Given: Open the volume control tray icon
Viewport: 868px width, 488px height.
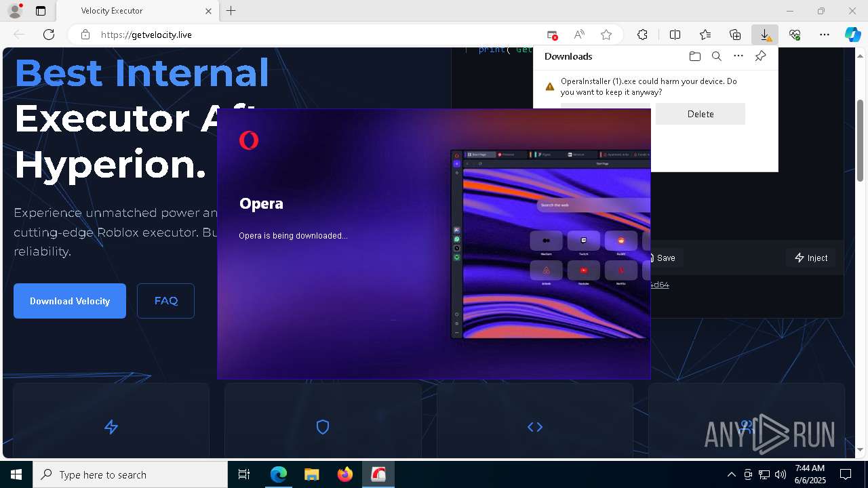Looking at the screenshot, I should pos(781,474).
